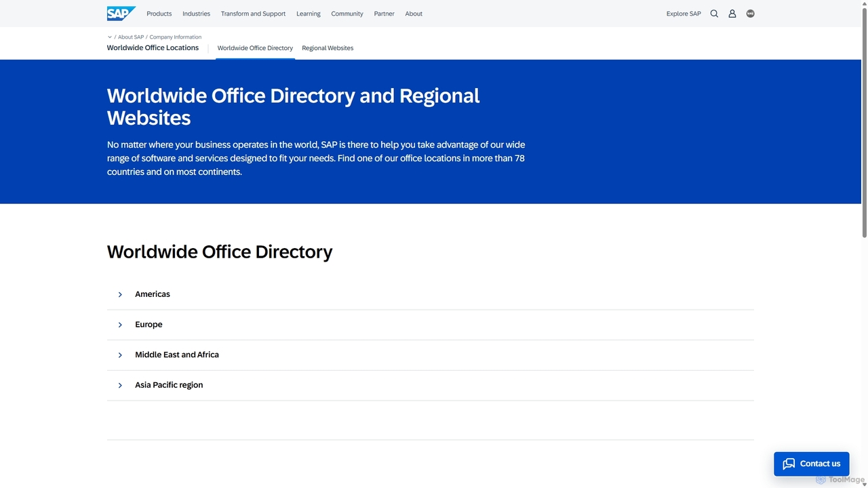Viewport: 868px width, 488px height.
Task: Go to About SAP breadcrumb
Action: pyautogui.click(x=131, y=37)
